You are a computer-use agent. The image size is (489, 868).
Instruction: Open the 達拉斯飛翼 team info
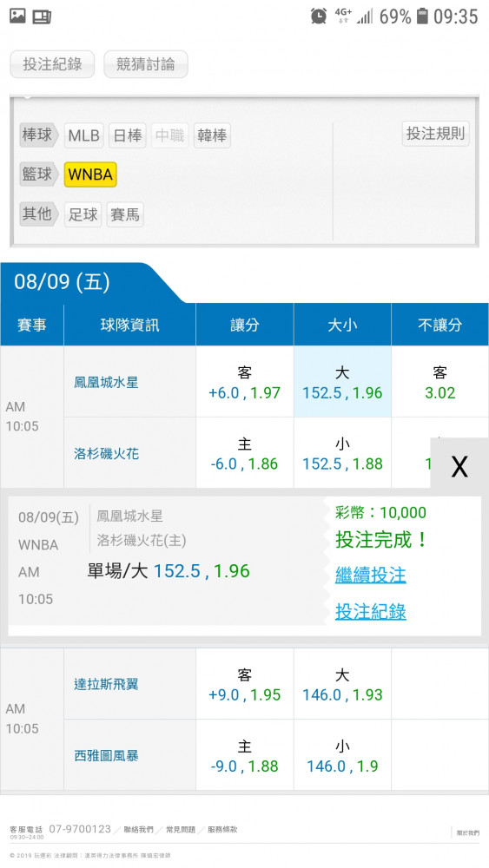(106, 684)
